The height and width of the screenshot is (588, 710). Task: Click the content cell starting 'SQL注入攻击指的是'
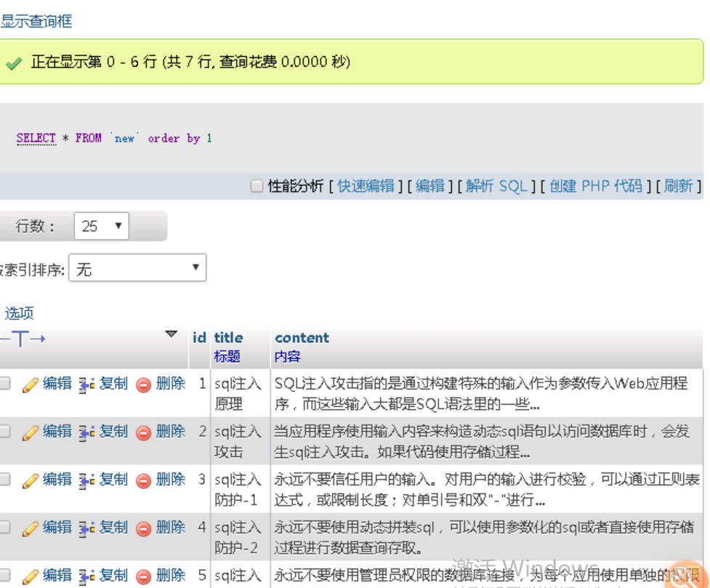[x=487, y=392]
